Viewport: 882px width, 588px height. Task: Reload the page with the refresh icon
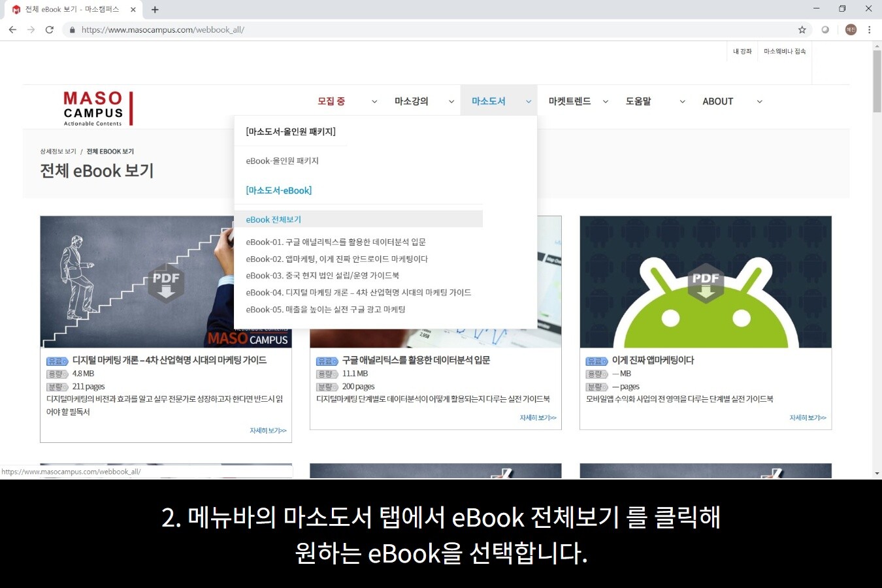pos(50,29)
